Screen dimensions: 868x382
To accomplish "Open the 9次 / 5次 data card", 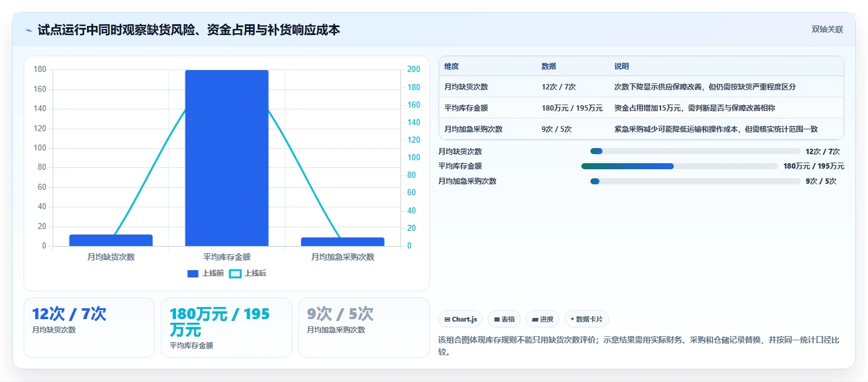I will click(x=364, y=328).
